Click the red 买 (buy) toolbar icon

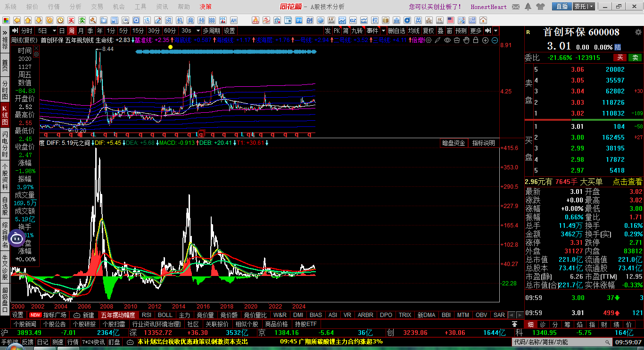71,20
